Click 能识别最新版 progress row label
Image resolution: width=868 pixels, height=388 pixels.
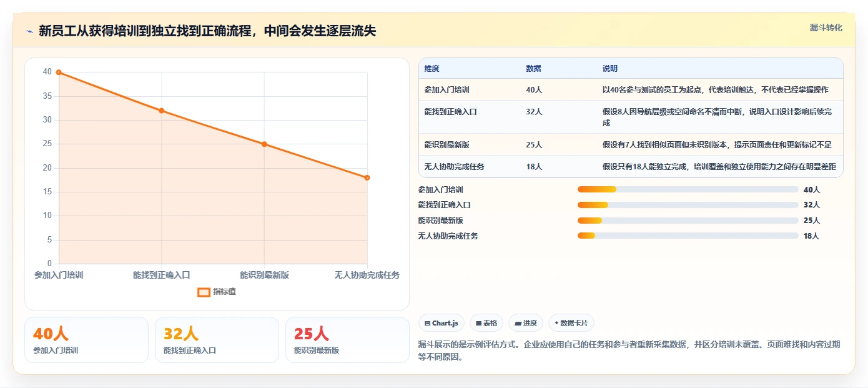(440, 221)
